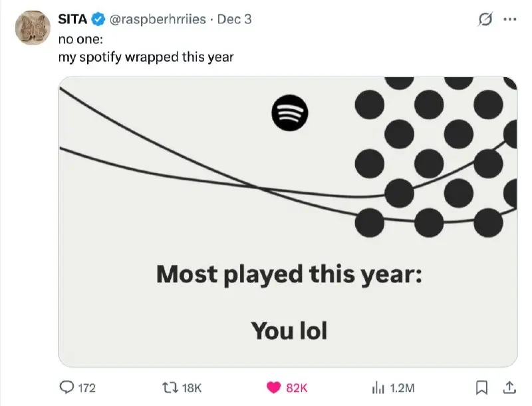Open the Spotify Wrapped image at "You lol"
The image size is (532, 406).
(289, 329)
